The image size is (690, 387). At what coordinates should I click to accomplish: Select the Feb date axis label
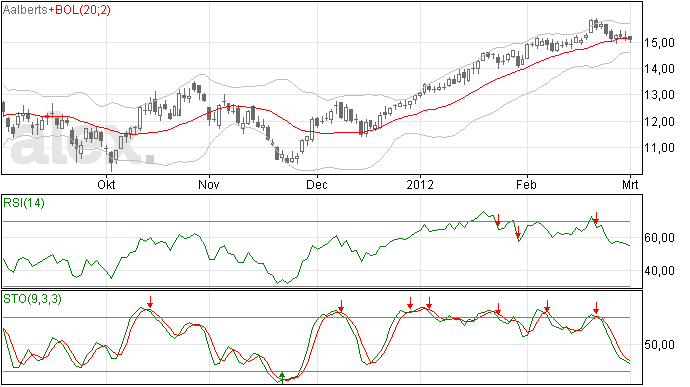[526, 184]
